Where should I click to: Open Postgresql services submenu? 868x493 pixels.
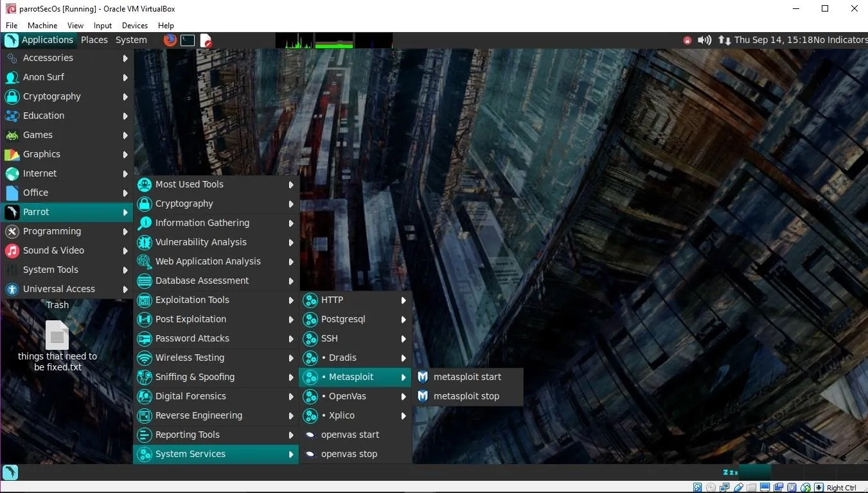click(355, 319)
